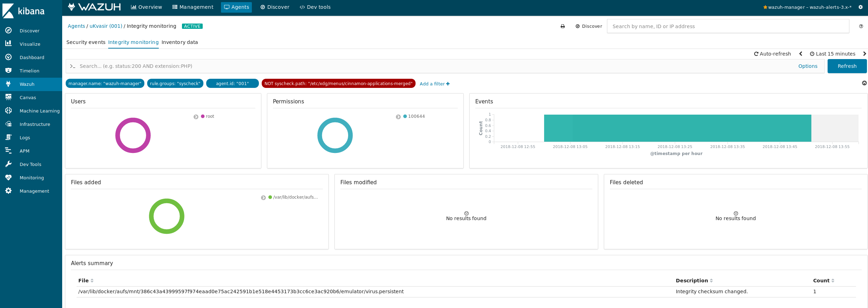868x308 pixels.
Task: Click the star icon beside wazuh-manager pattern
Action: (x=765, y=7)
